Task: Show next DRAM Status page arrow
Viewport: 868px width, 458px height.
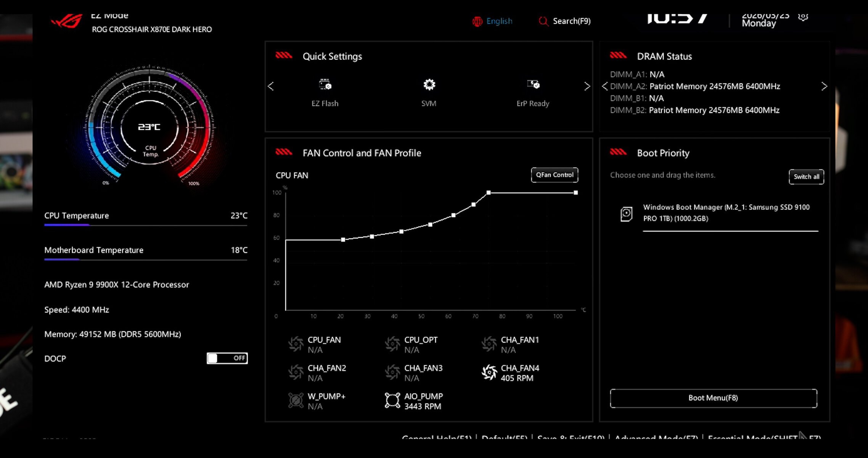Action: point(824,86)
